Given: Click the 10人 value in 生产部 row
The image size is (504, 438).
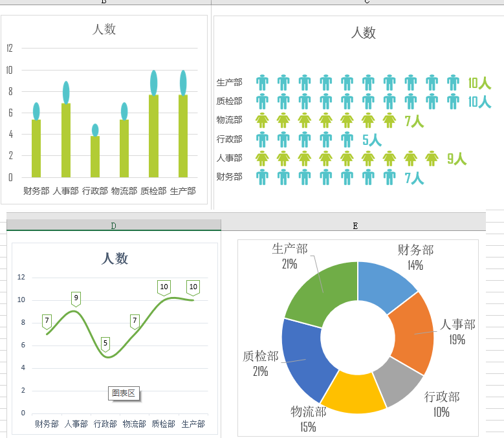Looking at the screenshot, I should (479, 83).
